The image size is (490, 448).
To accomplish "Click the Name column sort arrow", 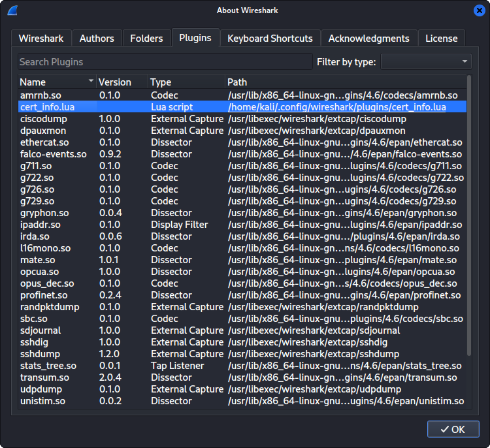I will [x=90, y=82].
